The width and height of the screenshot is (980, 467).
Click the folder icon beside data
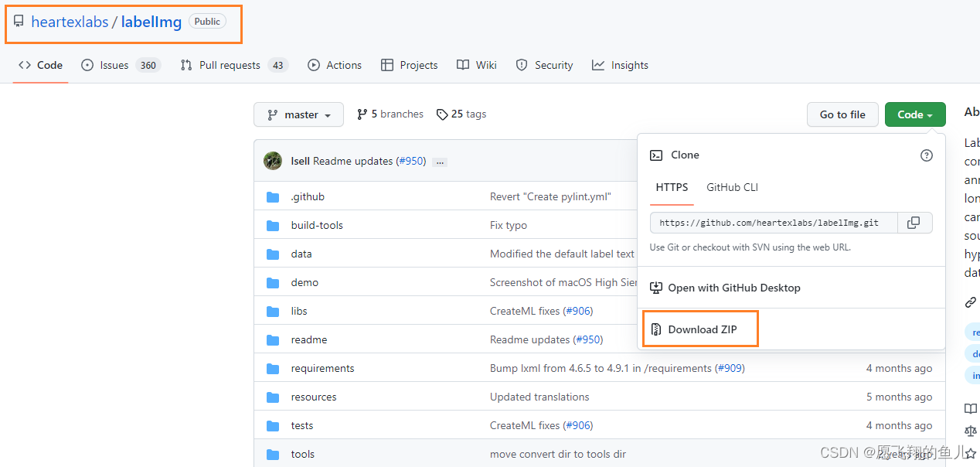coord(273,254)
